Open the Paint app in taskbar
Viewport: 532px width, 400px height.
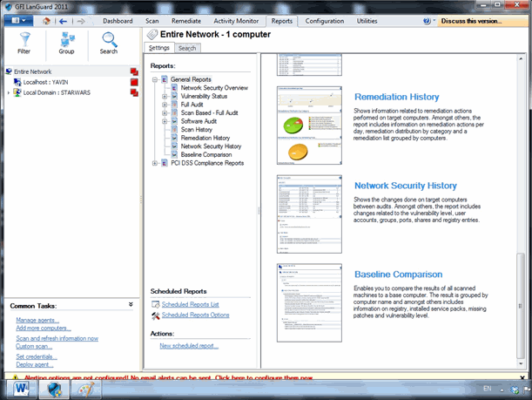click(x=86, y=389)
